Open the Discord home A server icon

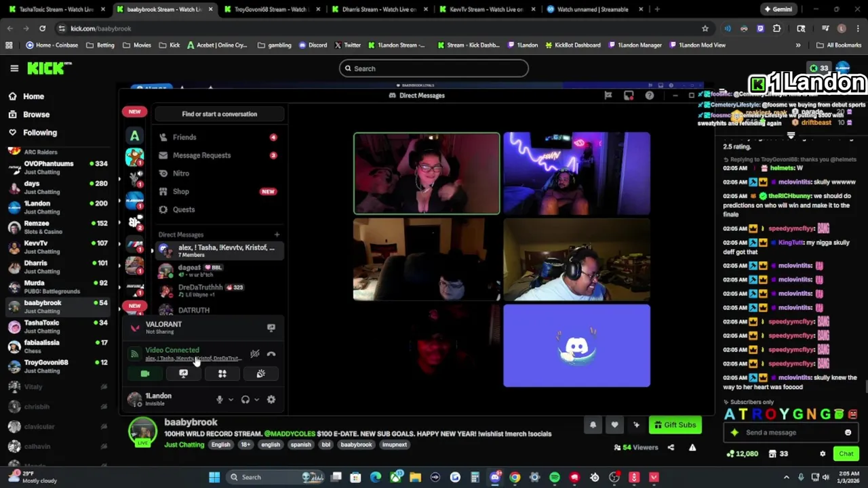(134, 136)
